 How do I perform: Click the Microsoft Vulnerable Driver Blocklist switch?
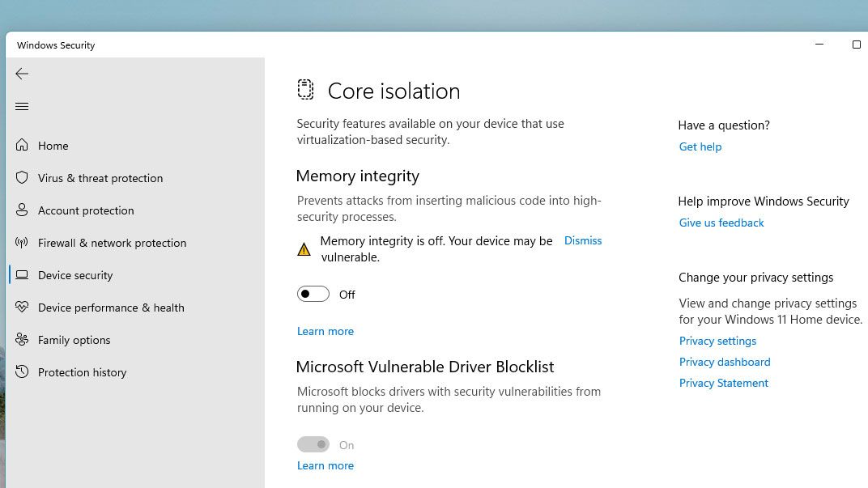313,444
